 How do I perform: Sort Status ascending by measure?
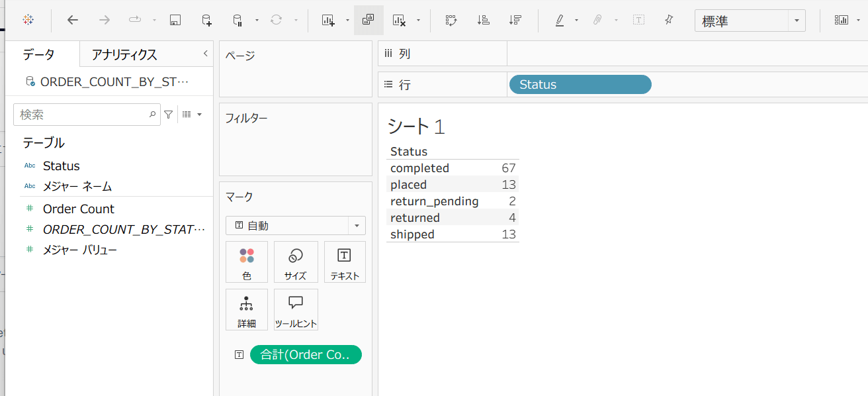click(484, 20)
